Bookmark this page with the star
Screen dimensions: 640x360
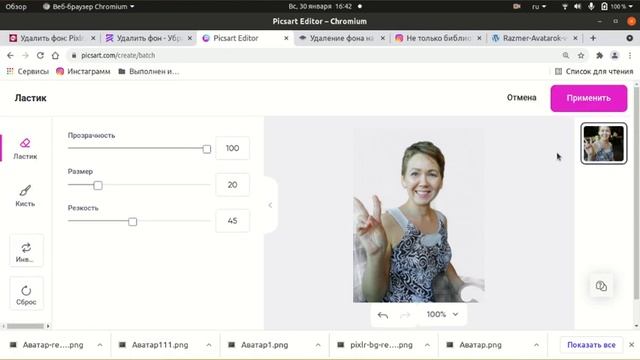click(x=581, y=55)
